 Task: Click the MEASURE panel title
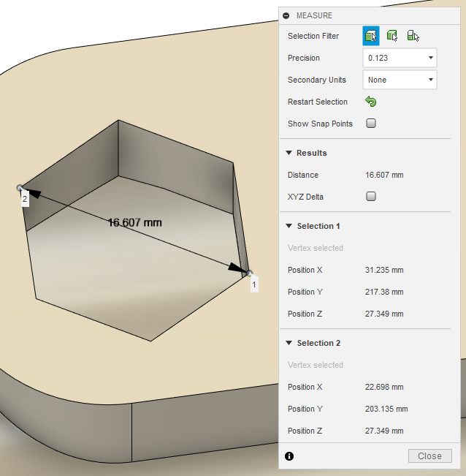pyautogui.click(x=314, y=15)
